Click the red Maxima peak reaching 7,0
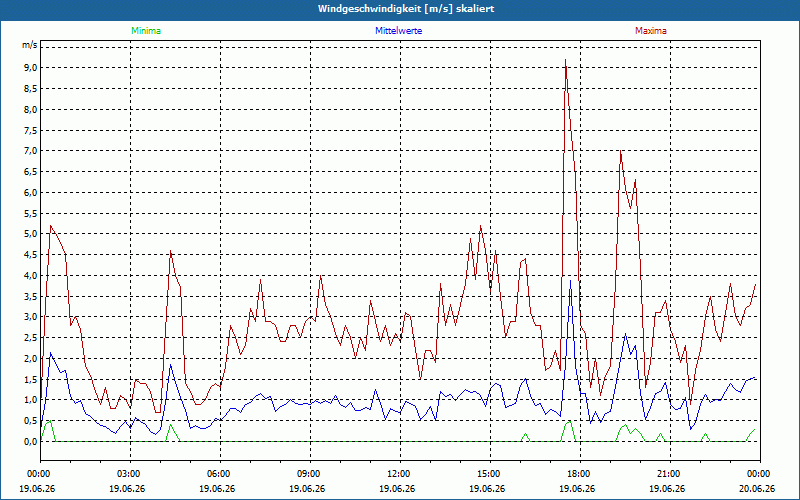 coord(620,151)
